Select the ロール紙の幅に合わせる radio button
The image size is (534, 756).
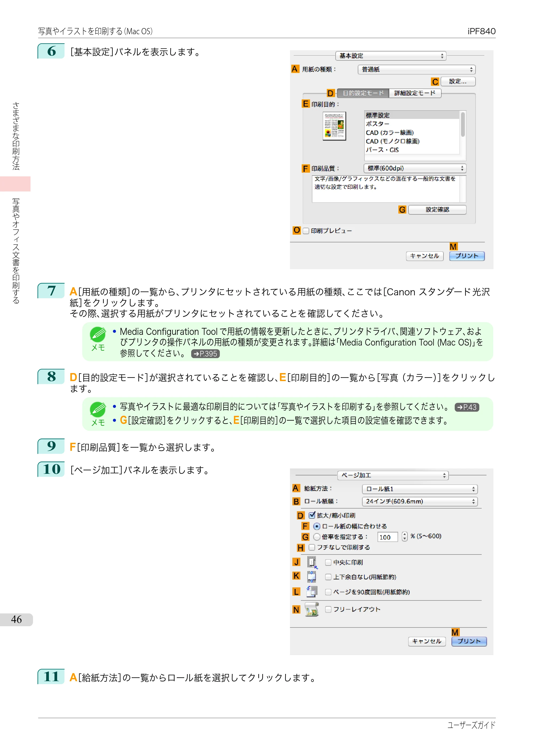pyautogui.click(x=316, y=526)
